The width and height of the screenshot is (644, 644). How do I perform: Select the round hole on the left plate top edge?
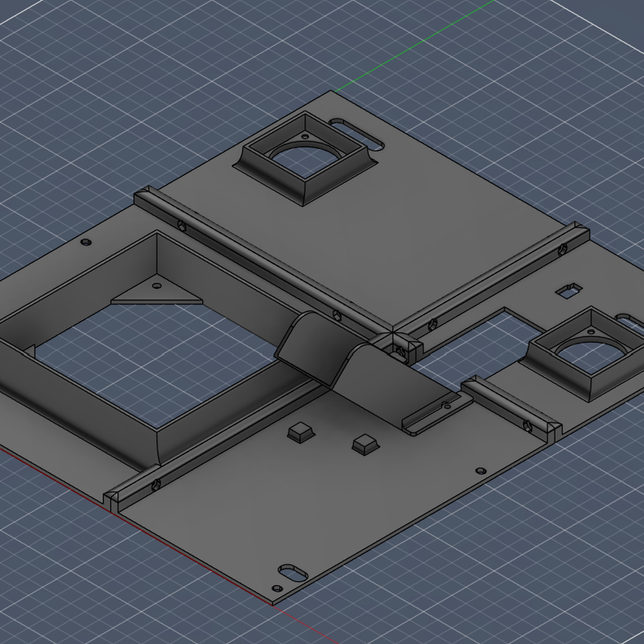point(86,242)
